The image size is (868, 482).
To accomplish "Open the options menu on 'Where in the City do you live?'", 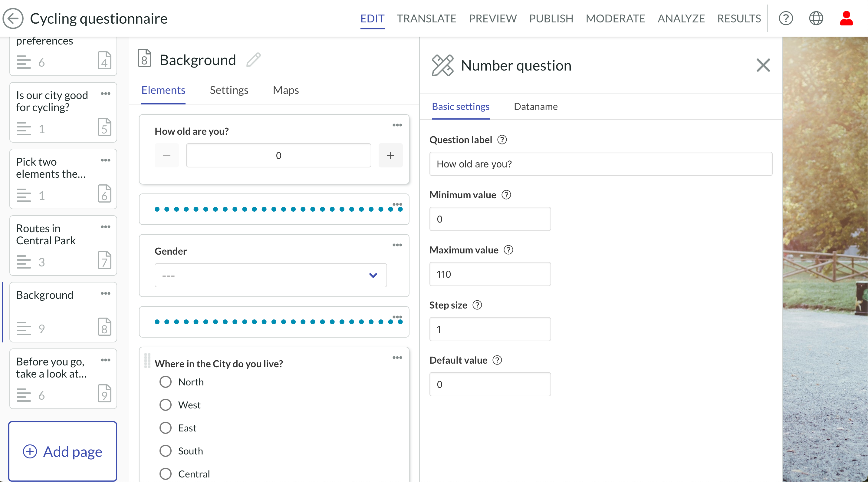I will (397, 358).
